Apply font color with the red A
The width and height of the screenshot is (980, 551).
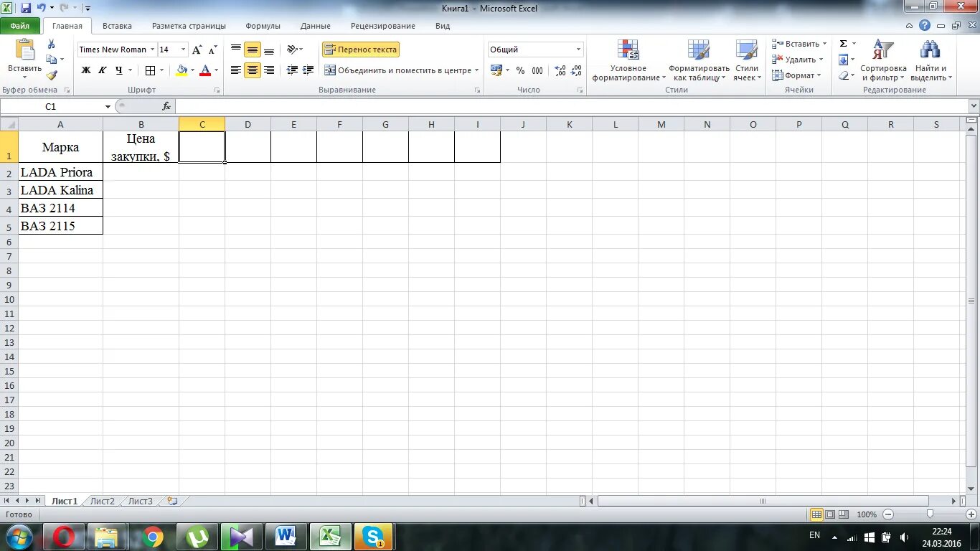[205, 70]
